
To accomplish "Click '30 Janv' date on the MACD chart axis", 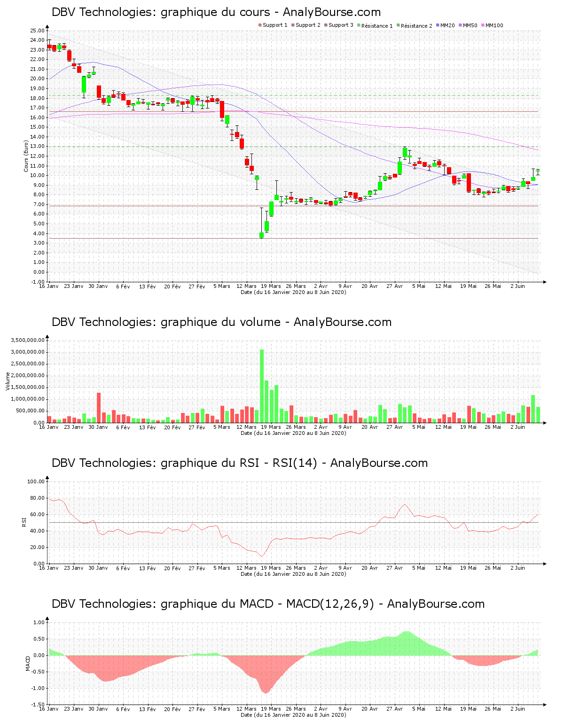I will tap(98, 709).
